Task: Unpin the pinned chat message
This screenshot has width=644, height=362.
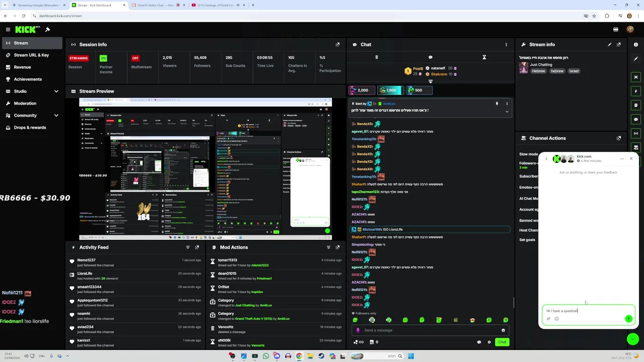Action: pos(497,104)
